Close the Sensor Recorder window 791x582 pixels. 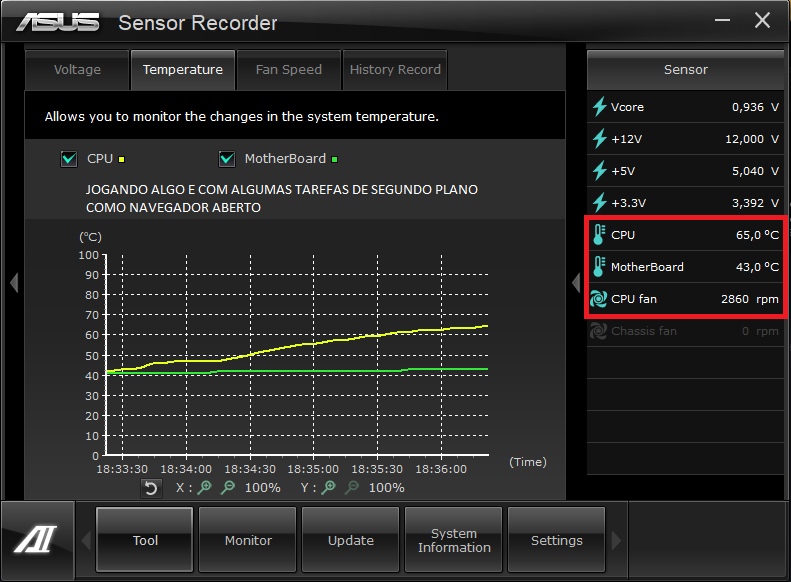[762, 20]
